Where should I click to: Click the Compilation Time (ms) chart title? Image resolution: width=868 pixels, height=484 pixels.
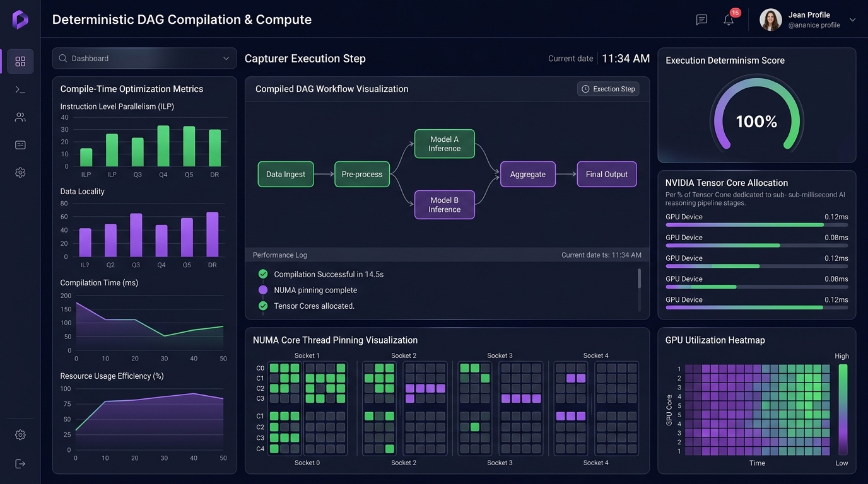pyautogui.click(x=99, y=282)
